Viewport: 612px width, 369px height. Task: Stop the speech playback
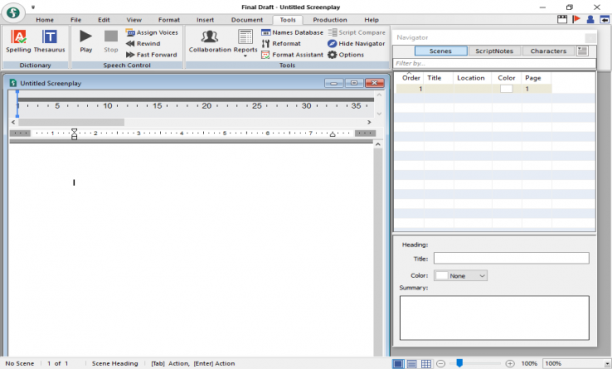click(x=111, y=42)
